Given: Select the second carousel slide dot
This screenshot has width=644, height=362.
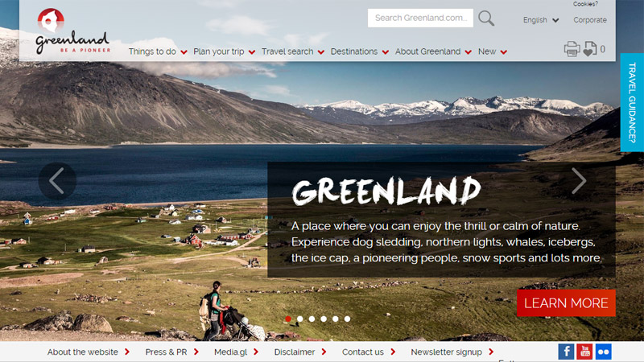Looking at the screenshot, I should (300, 319).
